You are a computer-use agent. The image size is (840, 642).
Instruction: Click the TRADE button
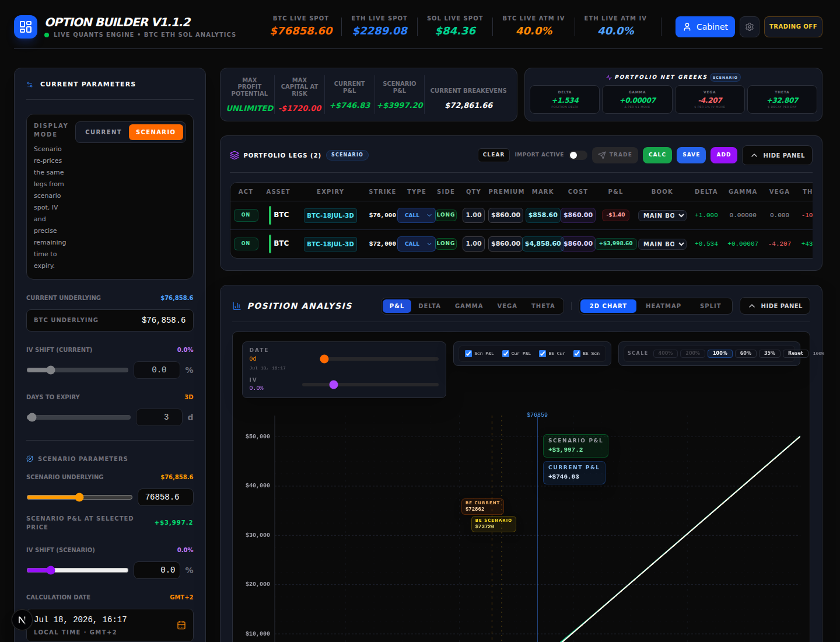tap(615, 155)
